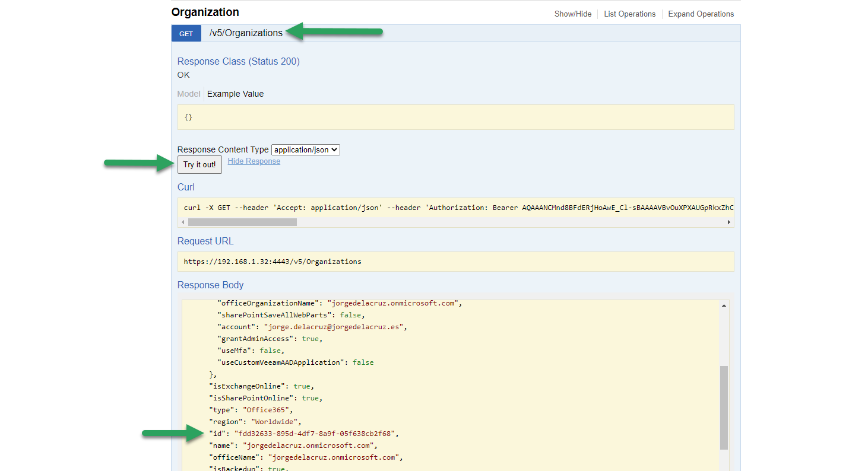Image resolution: width=868 pixels, height=471 pixels.
Task: Open the /v5/Organizations endpoint path
Action: tap(246, 33)
